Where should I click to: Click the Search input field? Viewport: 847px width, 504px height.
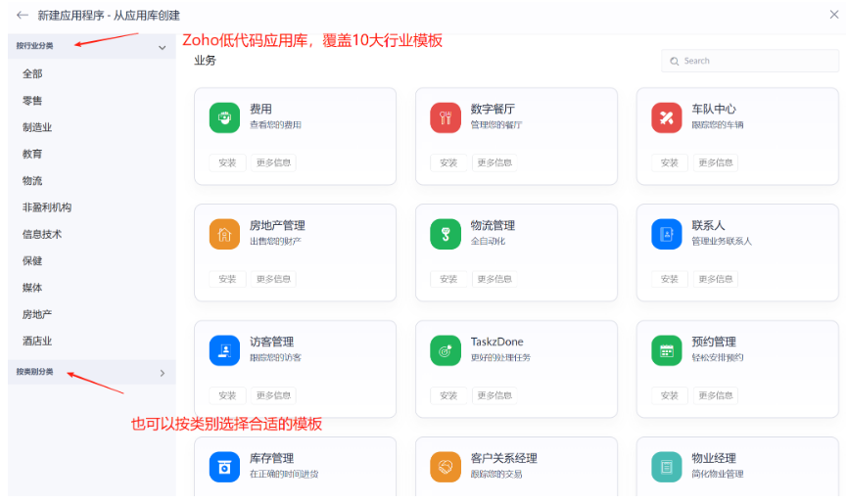[750, 61]
